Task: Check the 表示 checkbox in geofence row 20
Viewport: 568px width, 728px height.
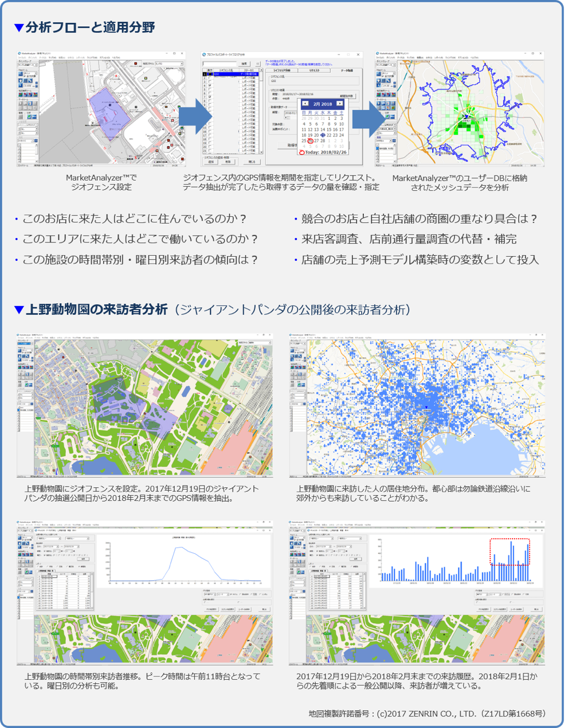Action: click(209, 146)
